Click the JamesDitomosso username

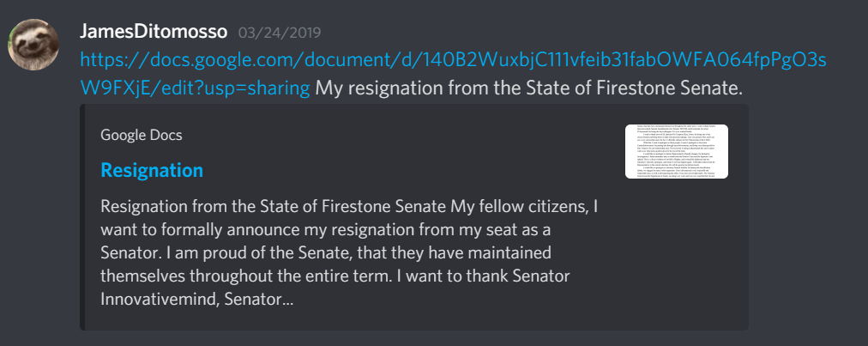[154, 32]
